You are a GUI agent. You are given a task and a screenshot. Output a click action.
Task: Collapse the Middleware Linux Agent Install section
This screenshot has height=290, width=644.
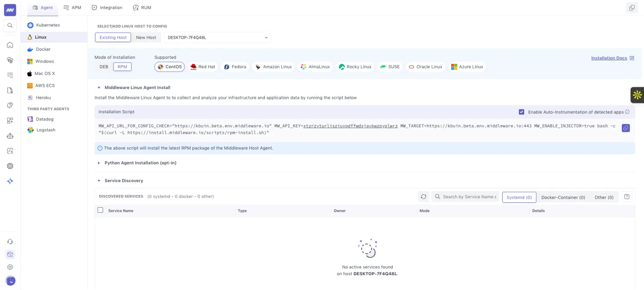tap(99, 88)
